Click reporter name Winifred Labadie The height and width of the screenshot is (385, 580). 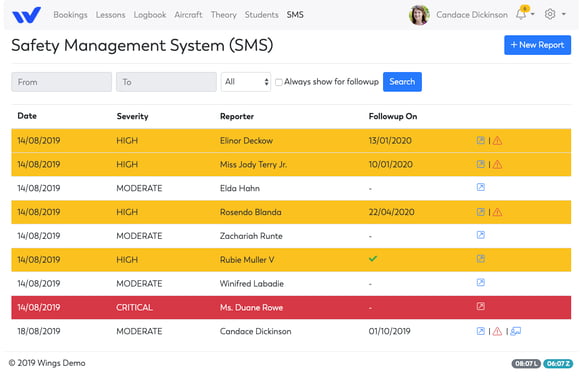[252, 284]
